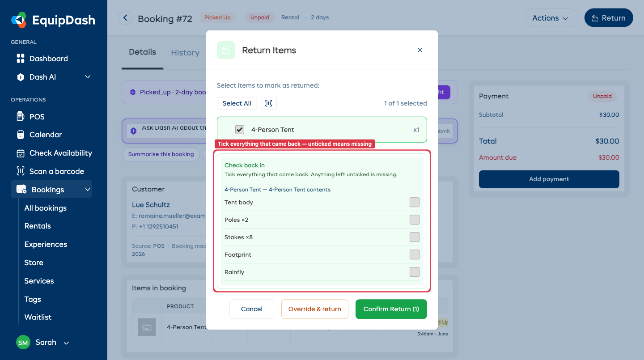Tick the Poles ×2 checkbox
Screen dimensions: 644x360
[x=415, y=220]
